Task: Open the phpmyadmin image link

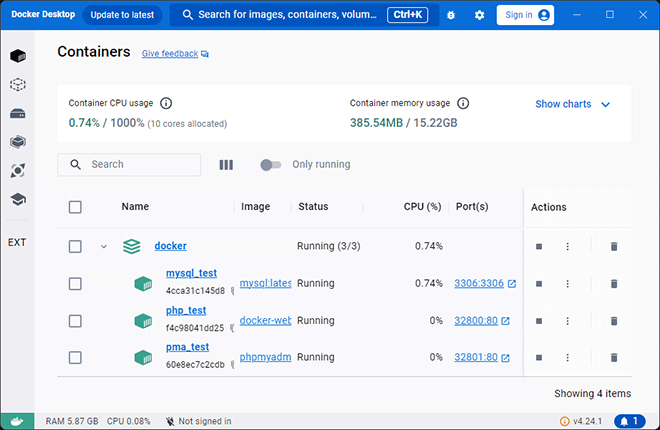Action: [265, 357]
